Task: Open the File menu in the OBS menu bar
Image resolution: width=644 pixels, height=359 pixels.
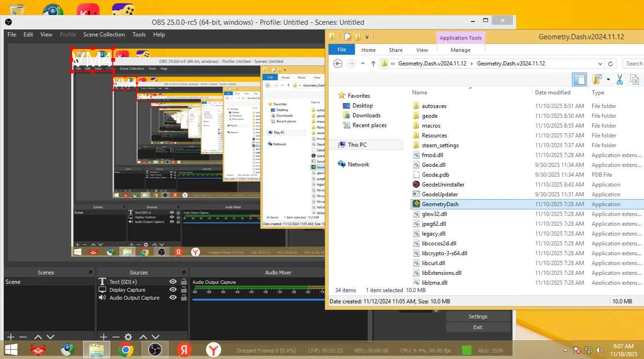Action: coord(12,35)
